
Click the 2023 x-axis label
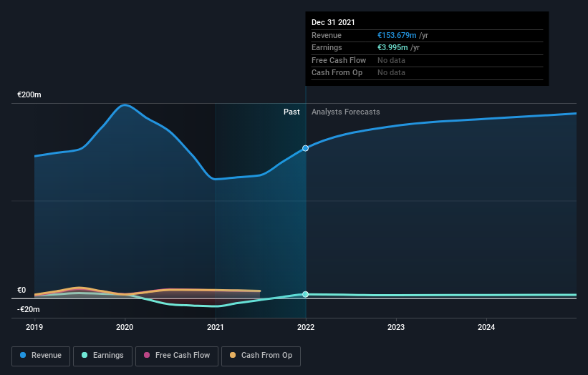tap(396, 327)
